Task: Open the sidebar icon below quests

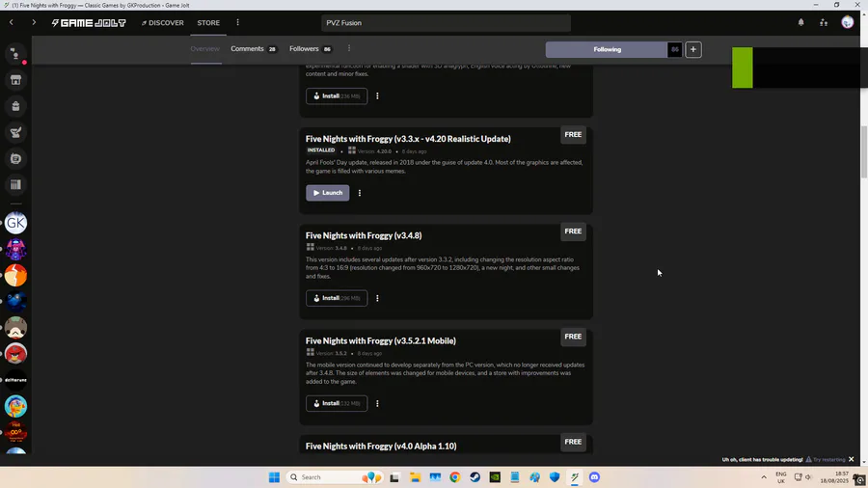Action: [x=15, y=159]
